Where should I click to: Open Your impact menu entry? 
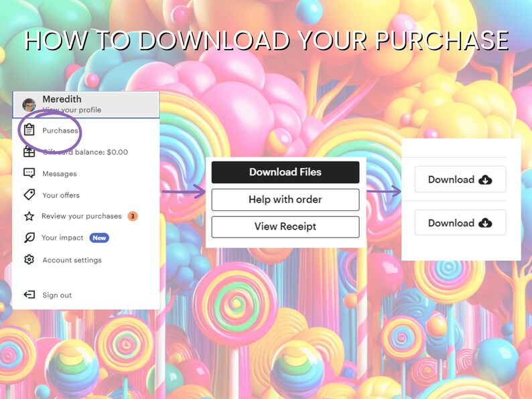[62, 238]
